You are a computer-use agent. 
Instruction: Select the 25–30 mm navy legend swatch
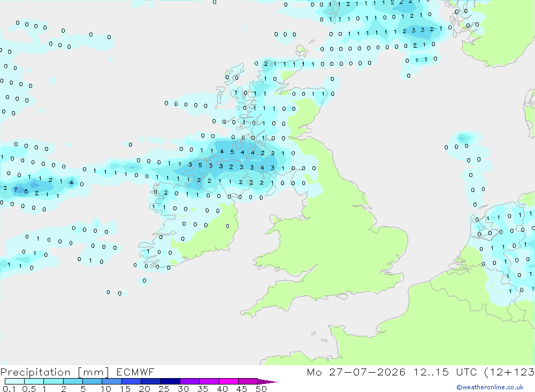pyautogui.click(x=170, y=381)
